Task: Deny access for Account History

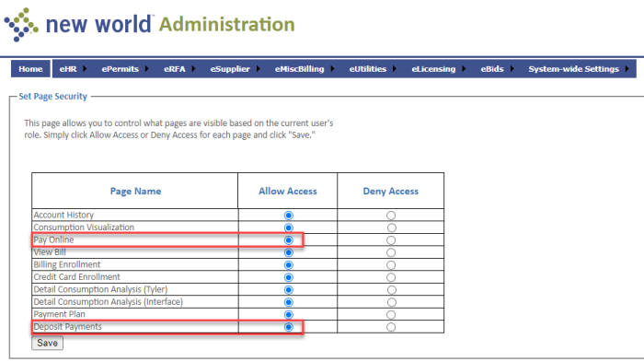Action: tap(391, 216)
